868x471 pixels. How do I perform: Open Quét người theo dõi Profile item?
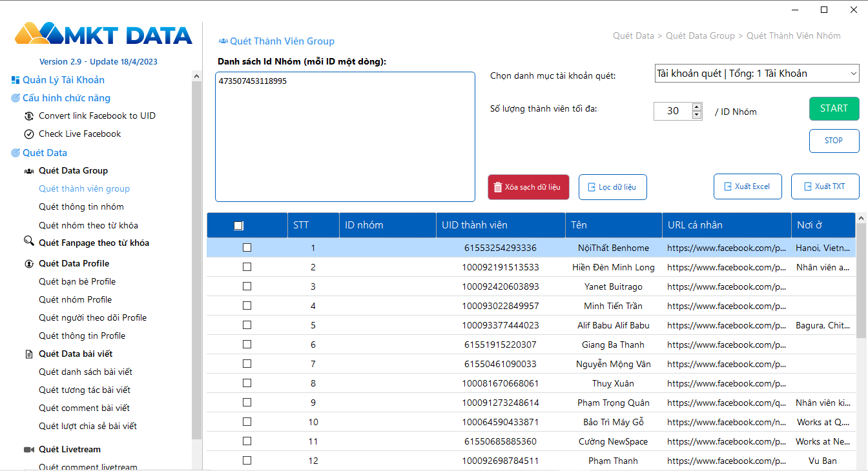(x=93, y=318)
